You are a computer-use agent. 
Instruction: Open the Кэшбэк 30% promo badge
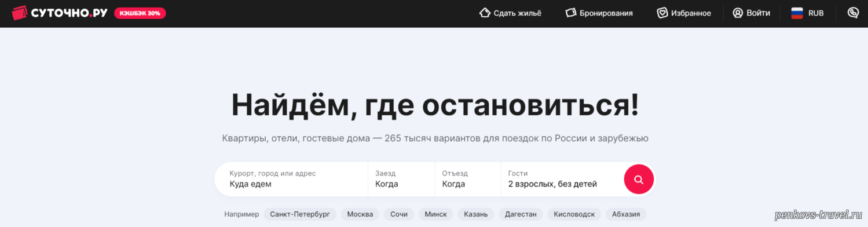click(x=140, y=13)
